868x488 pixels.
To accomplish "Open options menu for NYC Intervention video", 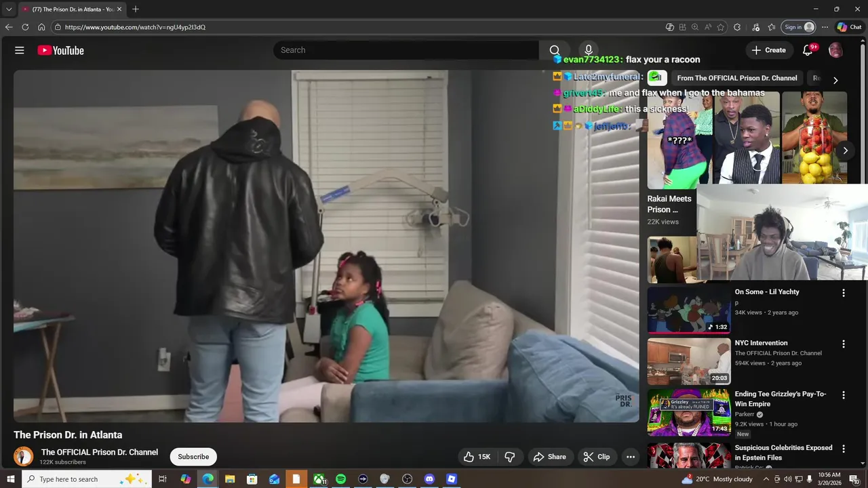I will [x=844, y=344].
